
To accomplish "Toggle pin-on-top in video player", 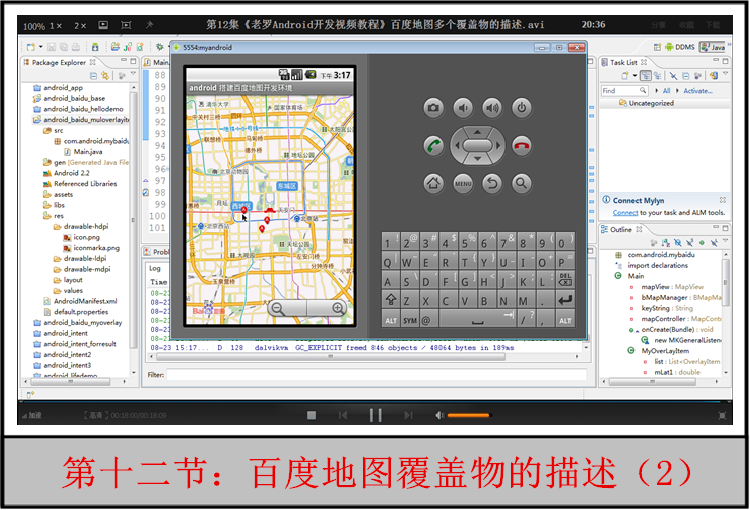I will [149, 24].
